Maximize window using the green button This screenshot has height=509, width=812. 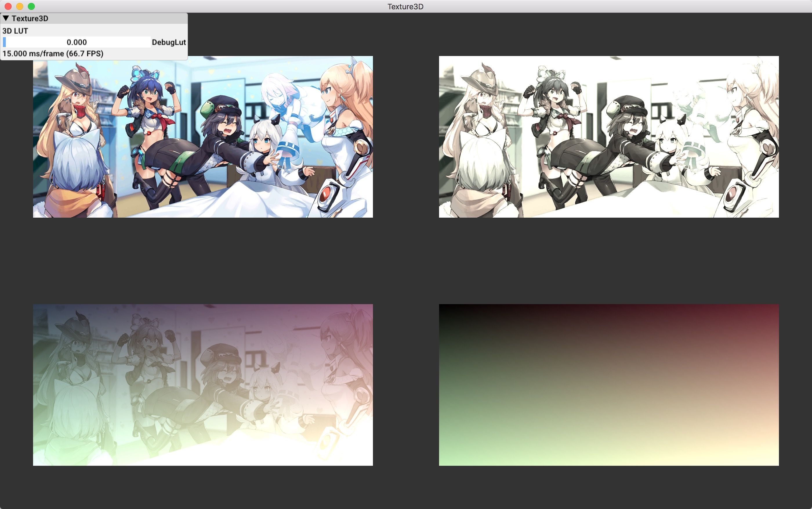(31, 6)
